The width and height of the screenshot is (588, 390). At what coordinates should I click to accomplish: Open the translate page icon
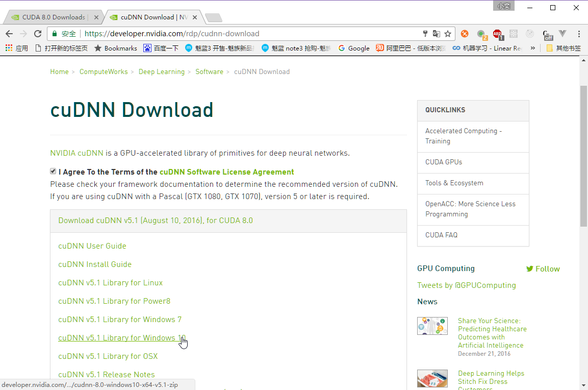436,34
